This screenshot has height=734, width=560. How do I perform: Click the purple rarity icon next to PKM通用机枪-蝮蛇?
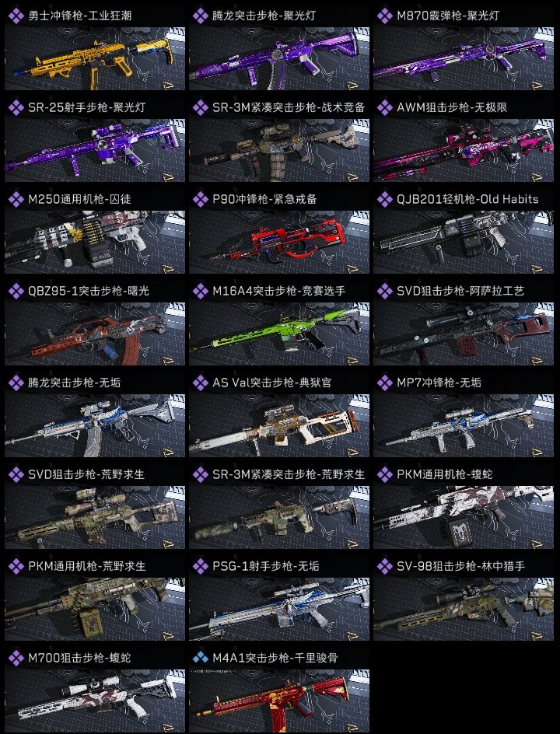[385, 474]
